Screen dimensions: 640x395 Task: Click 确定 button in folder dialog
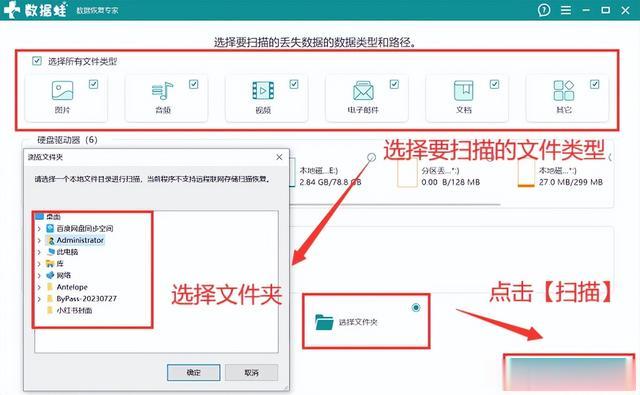[193, 372]
